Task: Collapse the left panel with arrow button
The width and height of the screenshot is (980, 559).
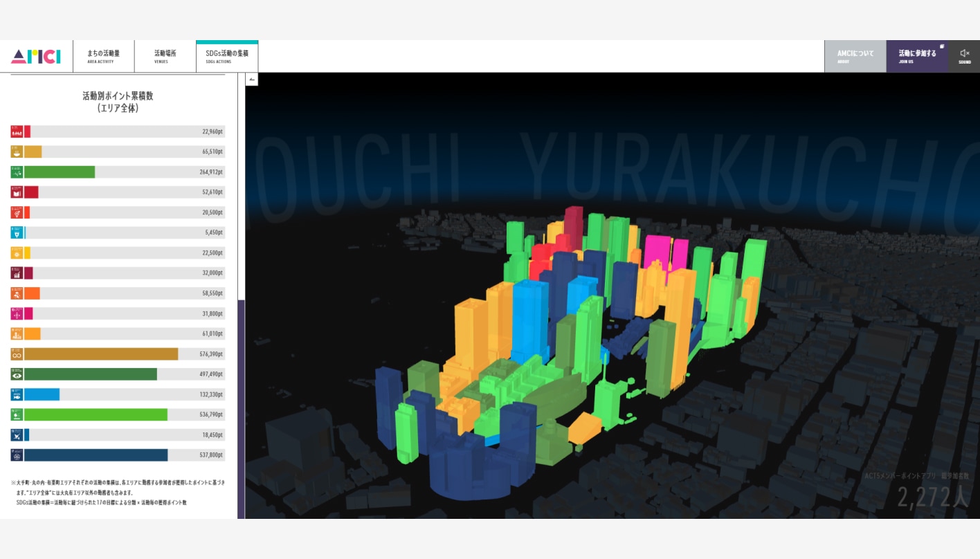Action: tap(252, 79)
